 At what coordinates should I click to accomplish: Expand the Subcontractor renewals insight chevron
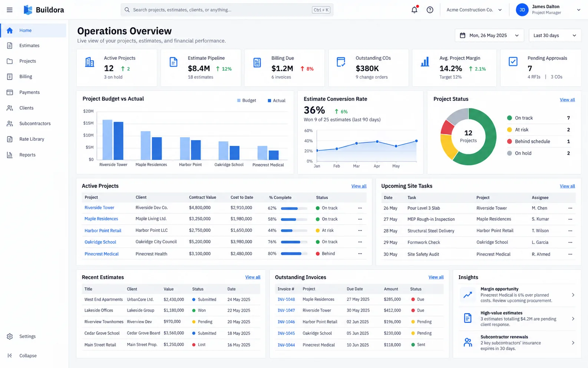click(573, 343)
